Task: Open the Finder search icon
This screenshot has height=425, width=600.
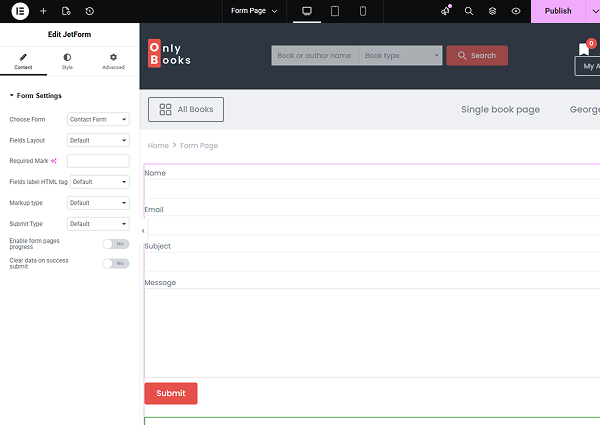Action: tap(469, 11)
